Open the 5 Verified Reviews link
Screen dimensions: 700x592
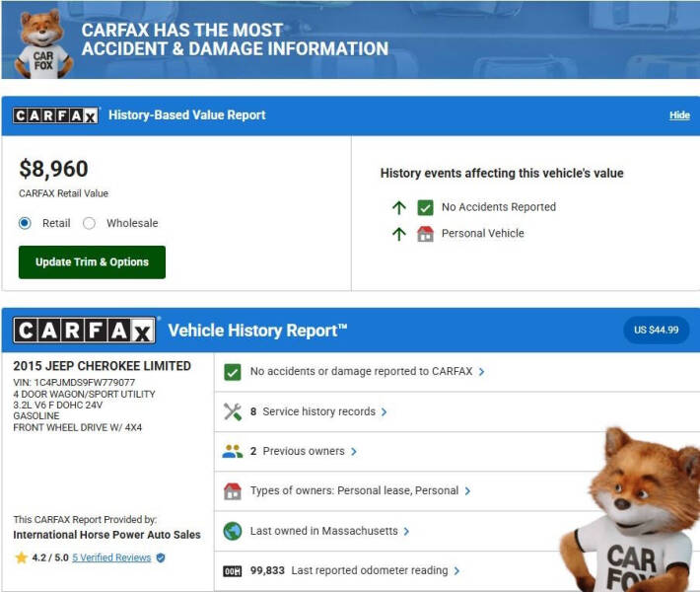(110, 557)
